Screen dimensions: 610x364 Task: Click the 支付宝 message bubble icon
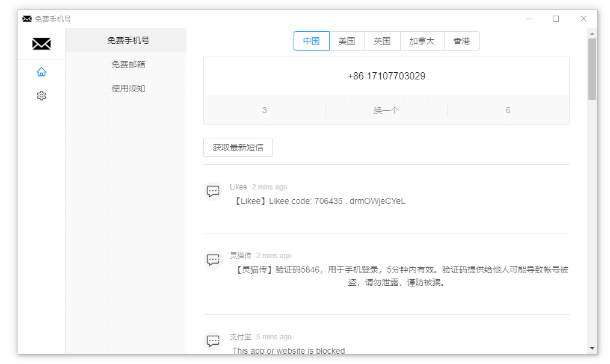point(213,341)
